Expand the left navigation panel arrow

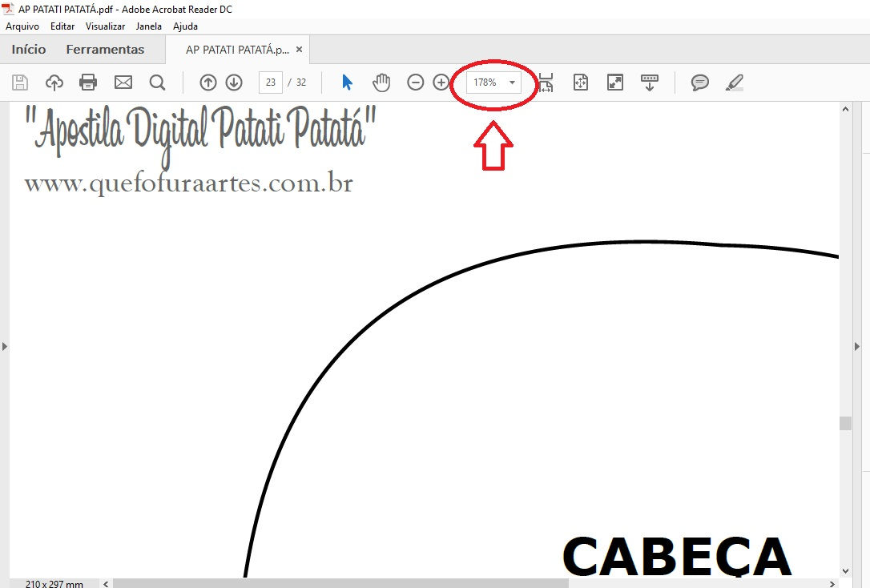click(x=6, y=346)
